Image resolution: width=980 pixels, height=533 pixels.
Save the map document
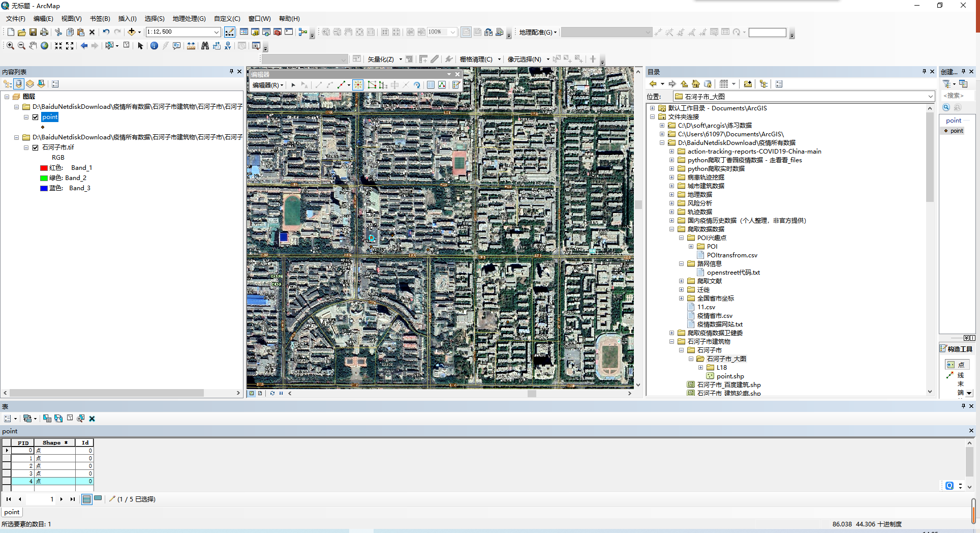point(33,32)
